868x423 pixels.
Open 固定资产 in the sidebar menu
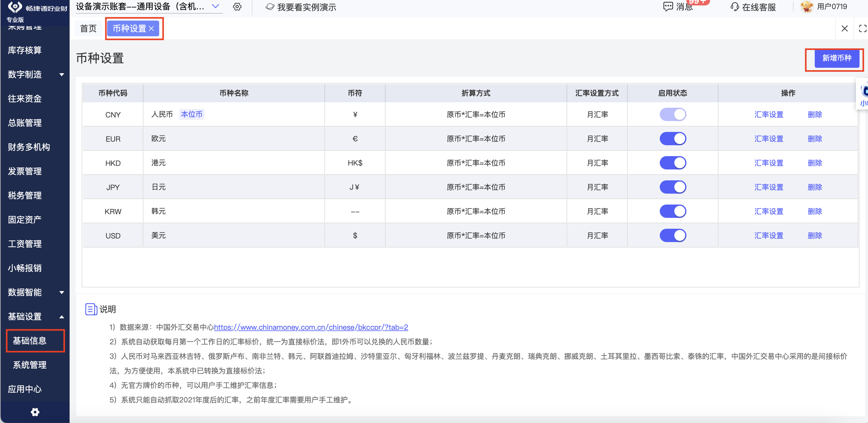point(25,220)
